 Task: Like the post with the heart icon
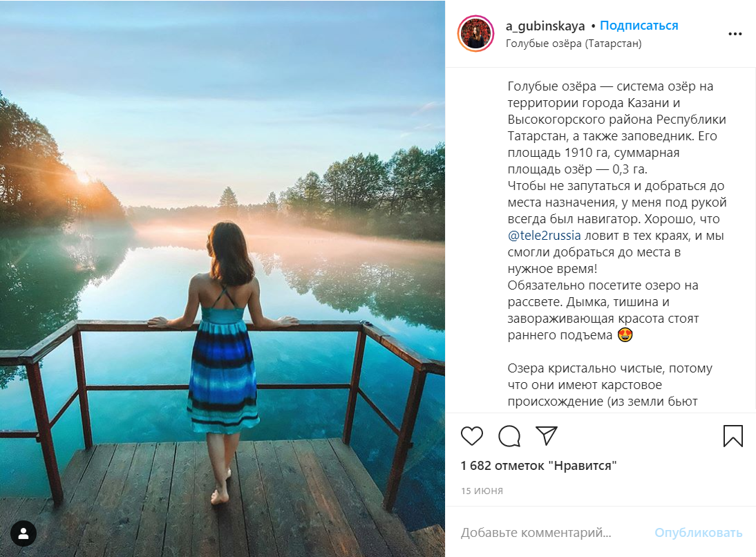(471, 436)
